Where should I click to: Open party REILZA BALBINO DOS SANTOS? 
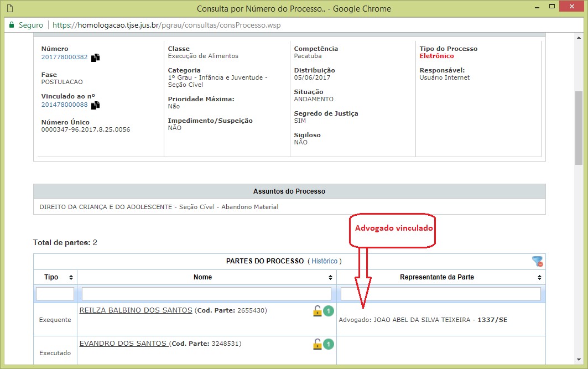(x=136, y=310)
